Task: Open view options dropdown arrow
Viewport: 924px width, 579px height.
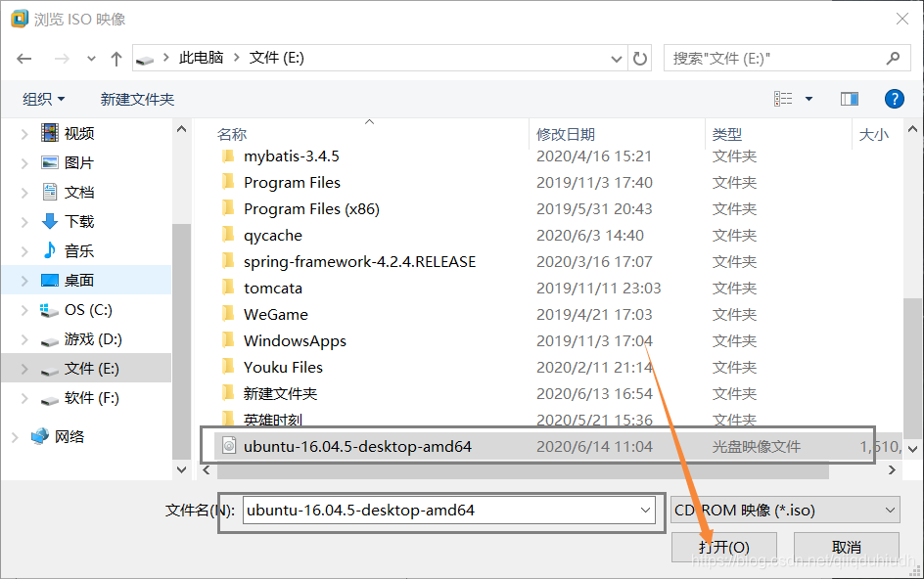Action: click(x=809, y=99)
